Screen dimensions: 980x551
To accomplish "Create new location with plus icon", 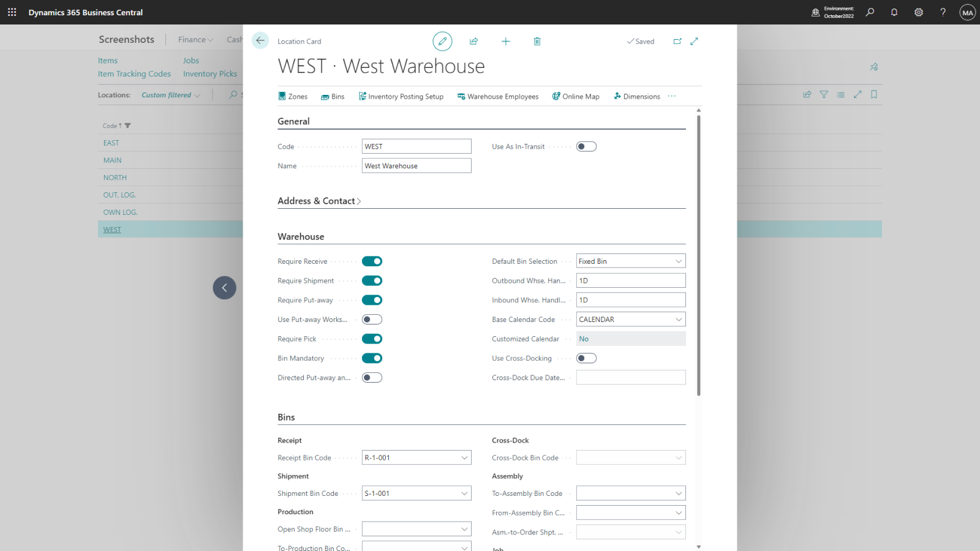I will click(505, 41).
